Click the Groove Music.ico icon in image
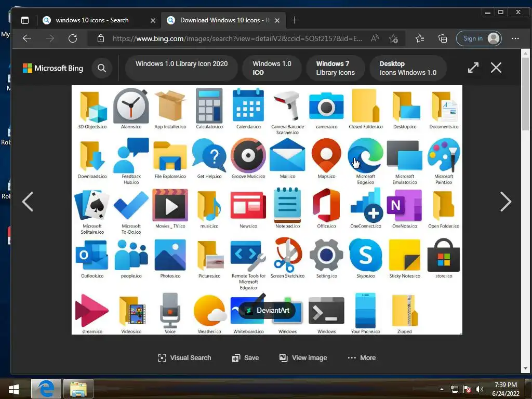The image size is (532, 399). 248,155
